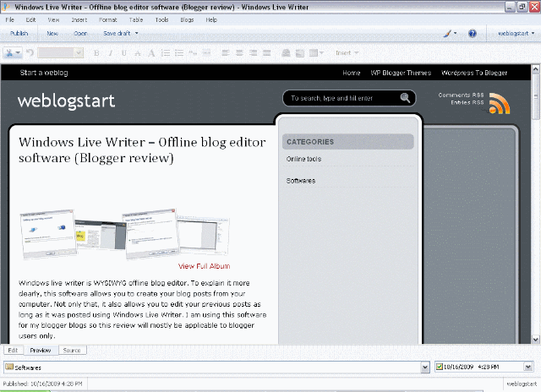
Task: Click the orange RSS feed icon
Action: click(x=500, y=103)
